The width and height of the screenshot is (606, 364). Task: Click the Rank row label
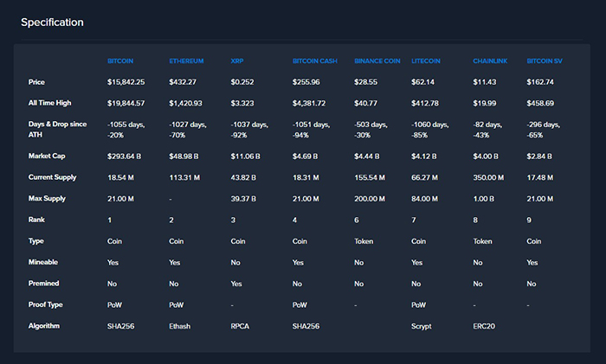click(36, 220)
